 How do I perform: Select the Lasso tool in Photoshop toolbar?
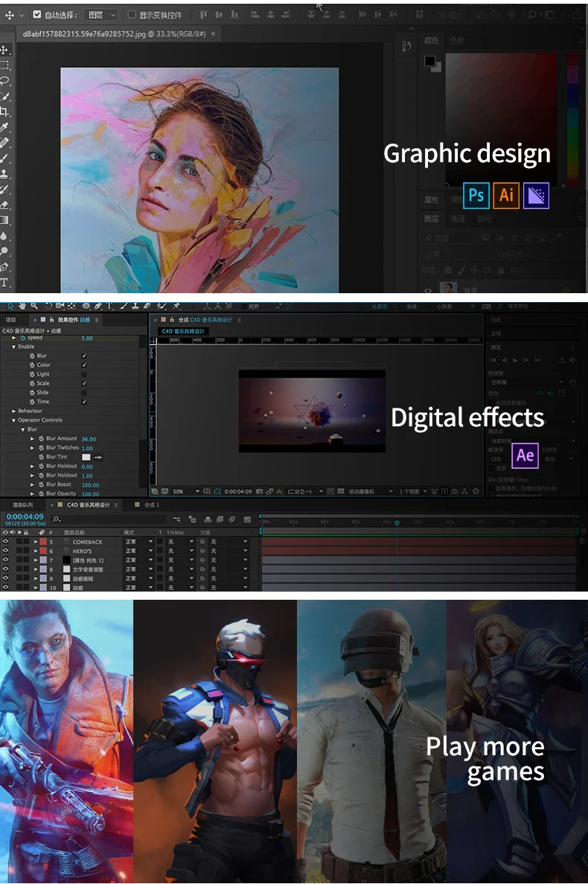pyautogui.click(x=4, y=80)
